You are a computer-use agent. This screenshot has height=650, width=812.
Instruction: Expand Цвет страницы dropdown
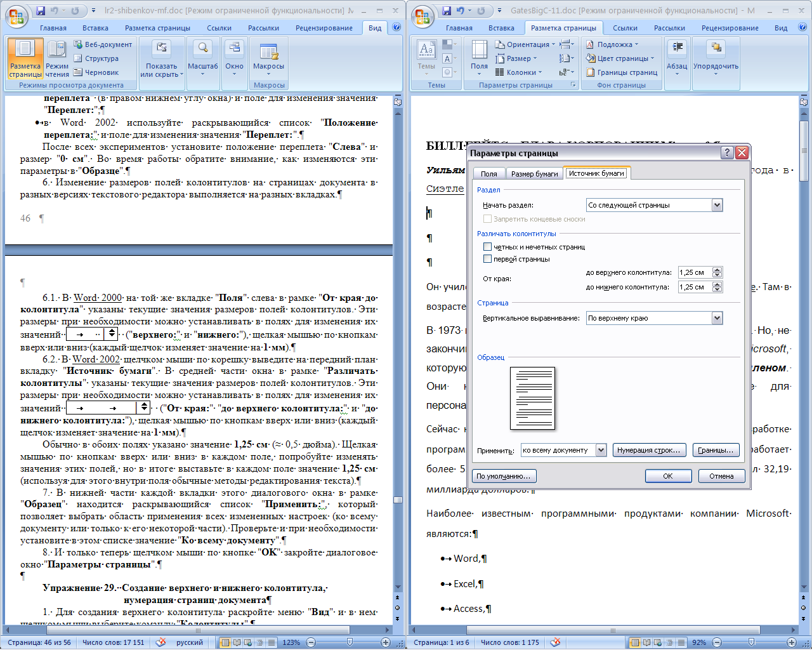click(x=620, y=58)
